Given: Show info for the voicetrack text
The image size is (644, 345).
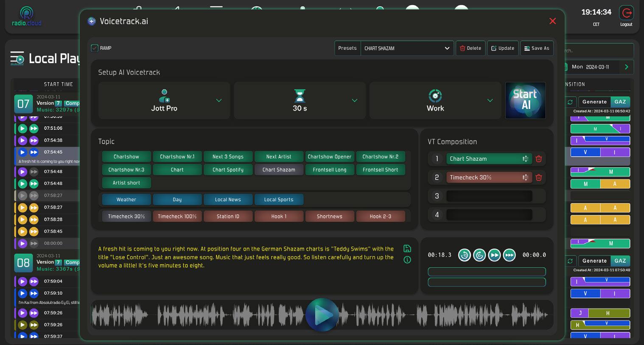Looking at the screenshot, I should 407,260.
